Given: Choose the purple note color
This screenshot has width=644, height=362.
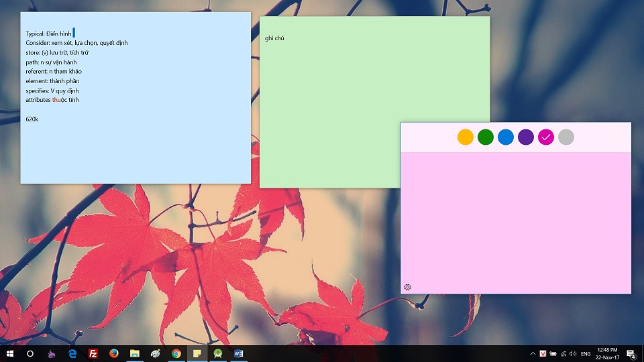Looking at the screenshot, I should [x=526, y=137].
